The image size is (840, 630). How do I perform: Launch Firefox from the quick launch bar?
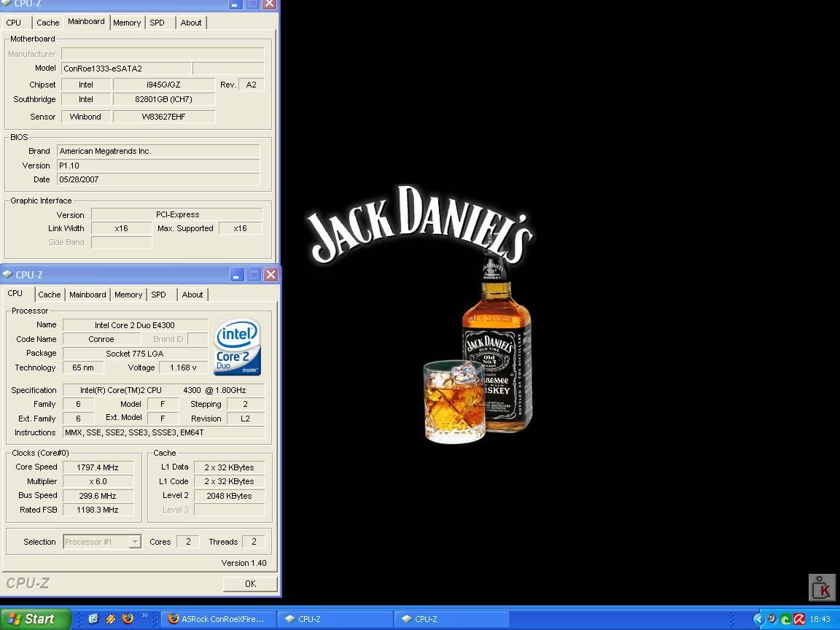coord(128,619)
